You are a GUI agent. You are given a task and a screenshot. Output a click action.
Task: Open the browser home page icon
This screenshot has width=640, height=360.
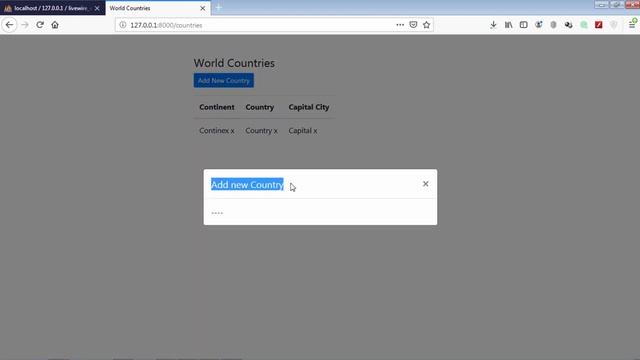pyautogui.click(x=55, y=25)
